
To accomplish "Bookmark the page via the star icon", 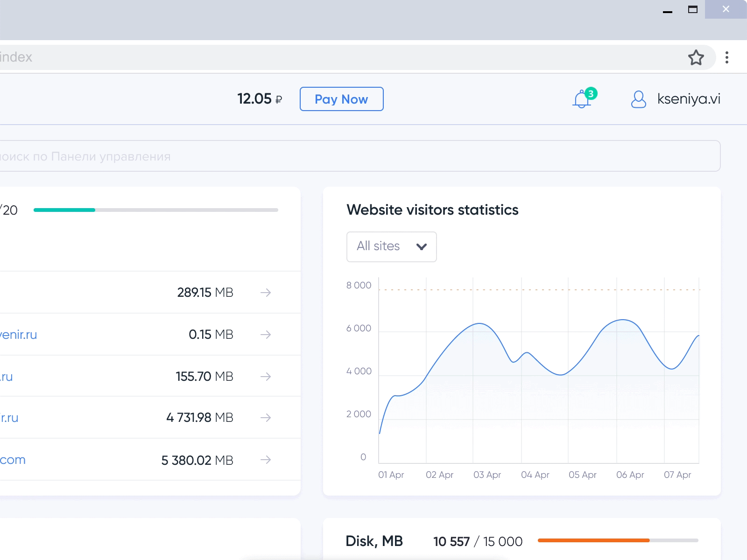I will tap(696, 57).
